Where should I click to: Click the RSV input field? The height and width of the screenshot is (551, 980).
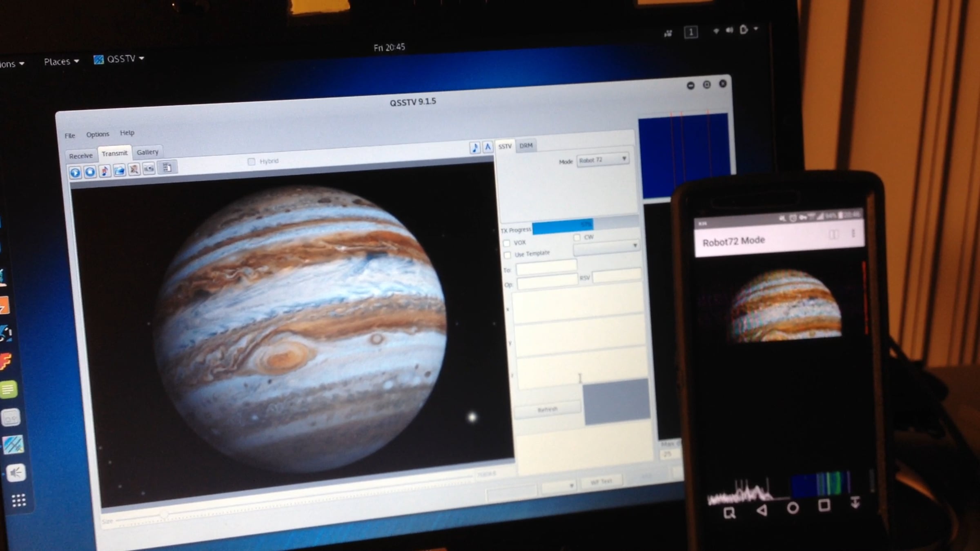point(617,275)
